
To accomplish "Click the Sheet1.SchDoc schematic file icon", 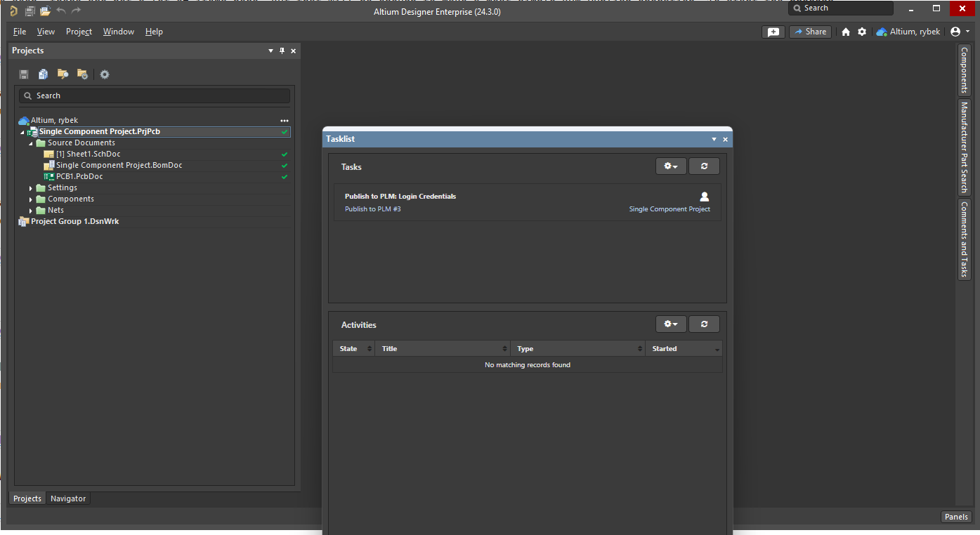I will 48,154.
